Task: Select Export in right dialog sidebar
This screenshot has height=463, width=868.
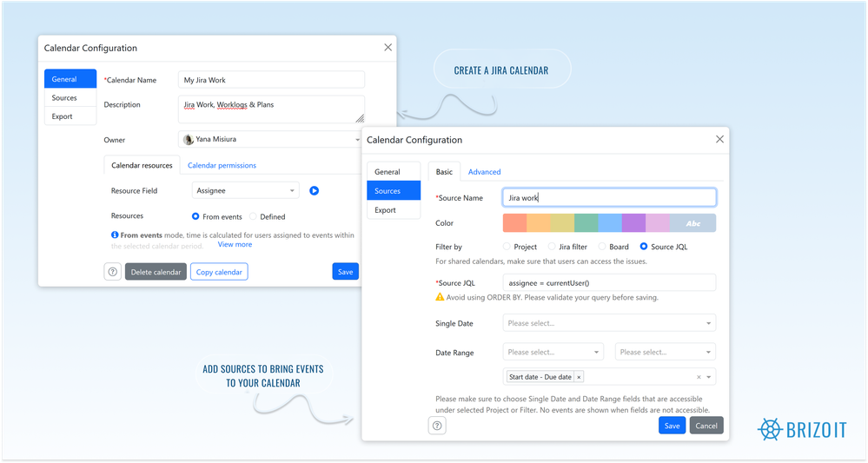Action: click(x=394, y=210)
